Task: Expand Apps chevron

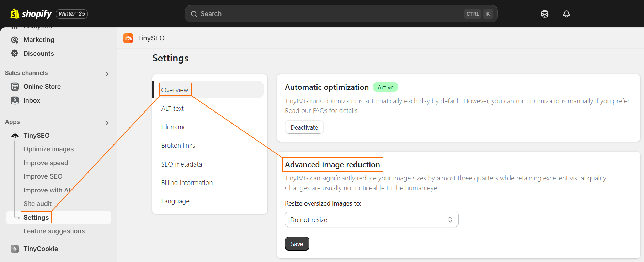Action: tap(107, 123)
